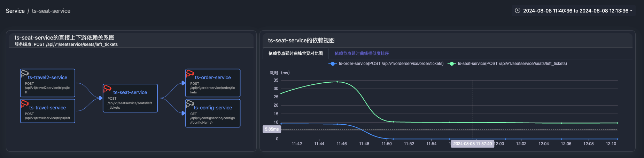
Task: Click the ts-seat-service red camera icon
Action: (x=107, y=89)
